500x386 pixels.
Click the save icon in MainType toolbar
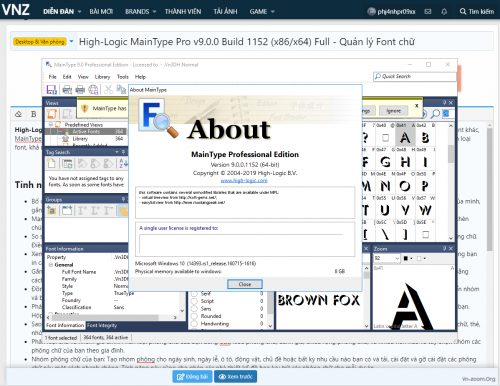(52, 89)
